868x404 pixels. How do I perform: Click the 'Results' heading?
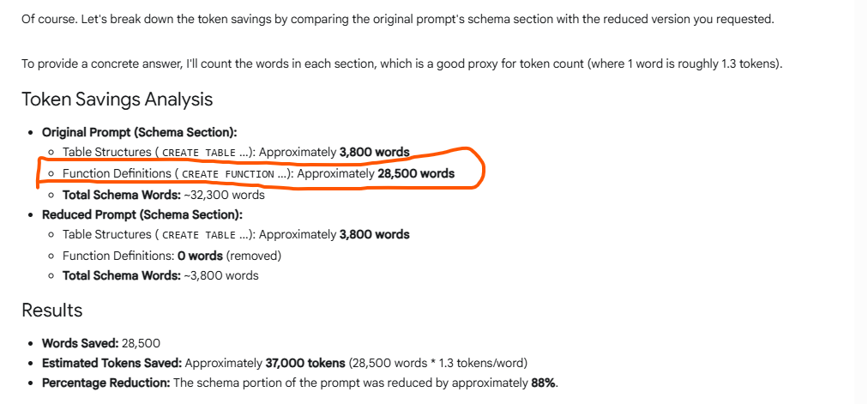[52, 311]
